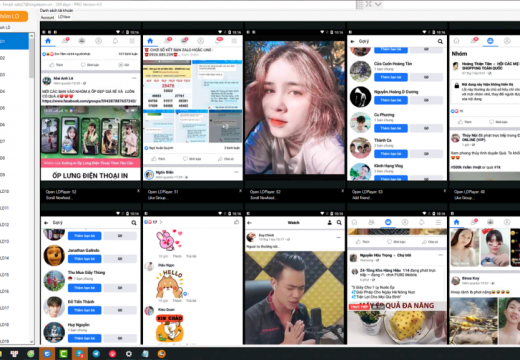This screenshot has height=360, width=520.
Task: Click the orange Nhóm LD button
Action: pyautogui.click(x=13, y=16)
